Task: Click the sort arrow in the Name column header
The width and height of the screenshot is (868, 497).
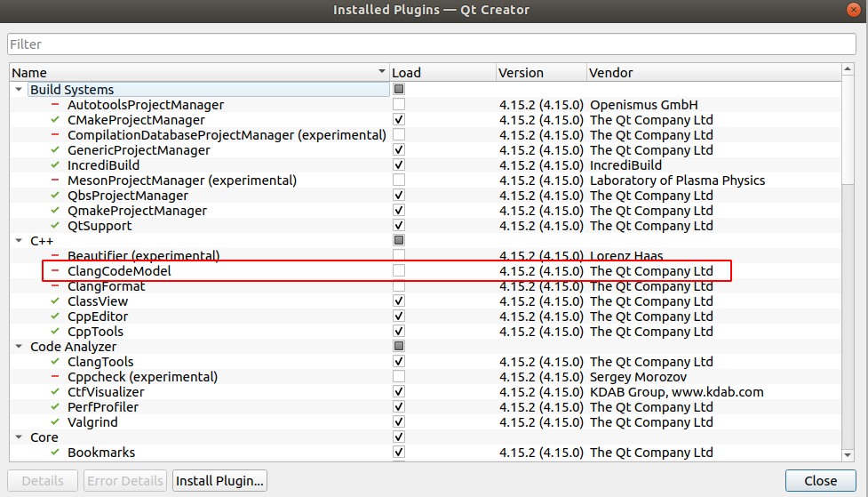Action: pos(381,71)
